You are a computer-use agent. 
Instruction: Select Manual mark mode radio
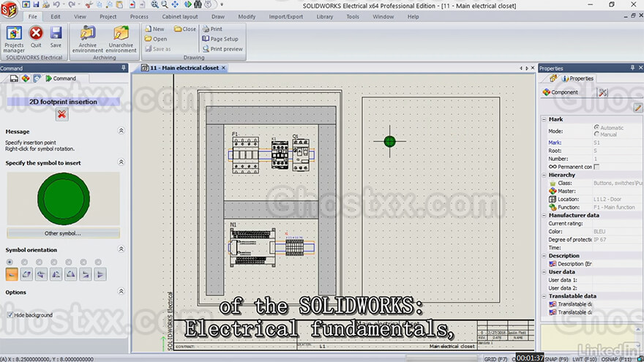[x=596, y=135]
